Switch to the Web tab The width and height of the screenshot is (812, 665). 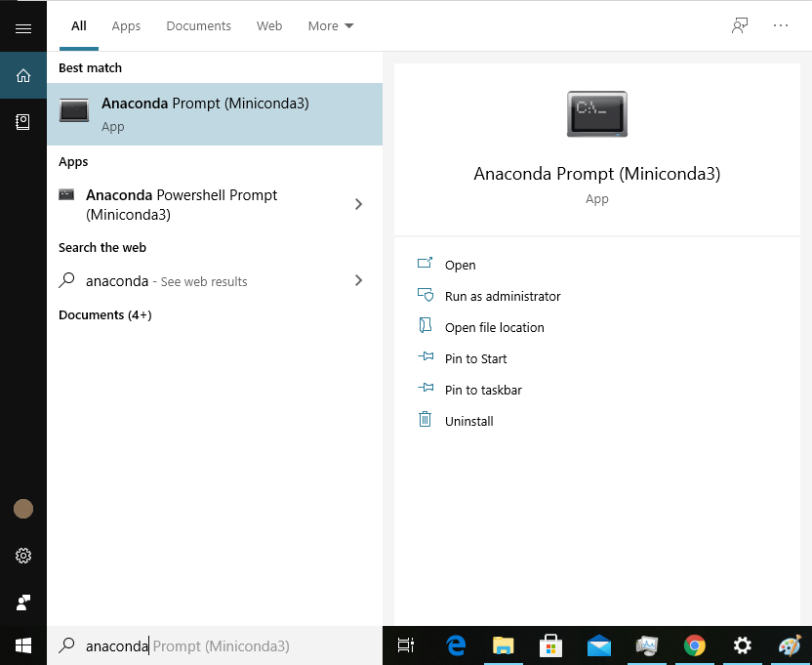(269, 26)
